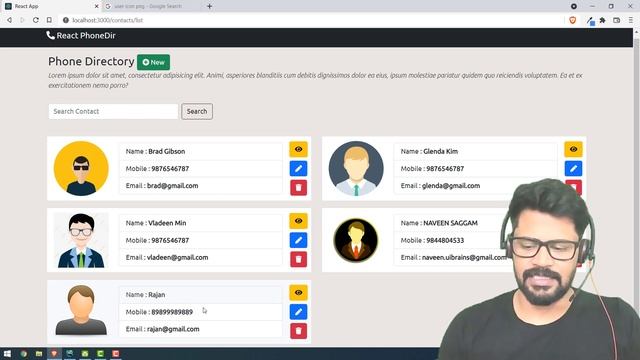This screenshot has height=360, width=640.
Task: Click the name text Rajan
Action: tap(157, 295)
